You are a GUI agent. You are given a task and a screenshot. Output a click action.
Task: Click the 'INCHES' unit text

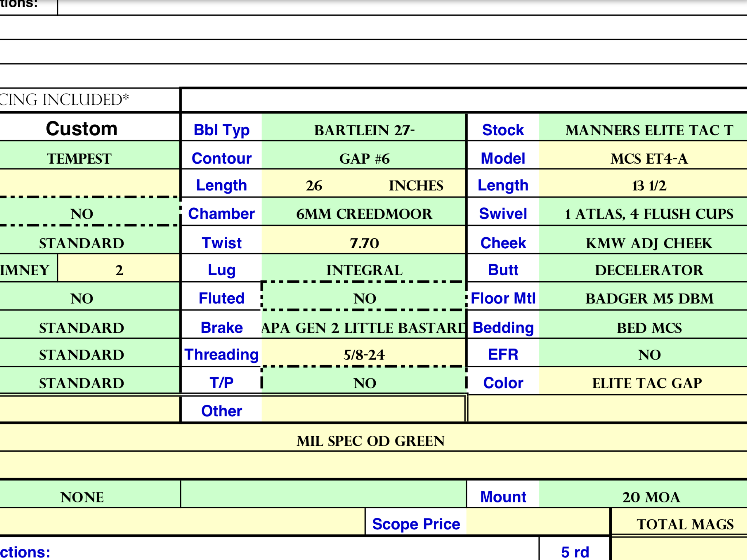coord(416,186)
